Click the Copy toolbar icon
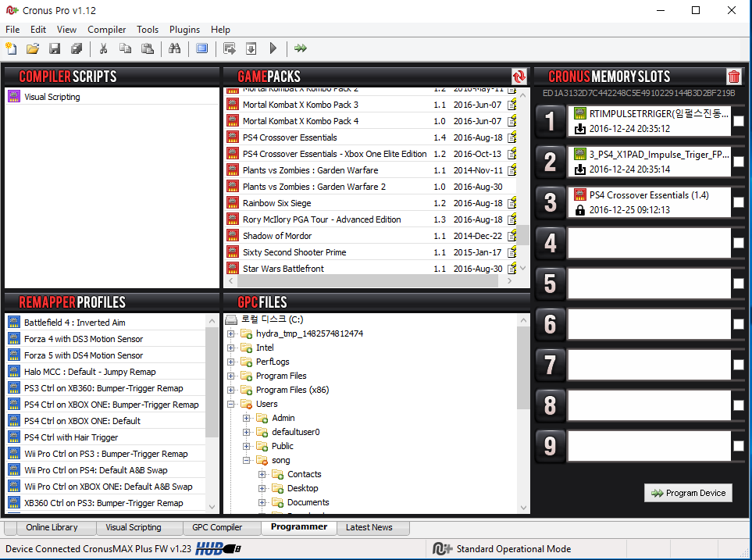The height and width of the screenshot is (560, 752). click(x=125, y=48)
